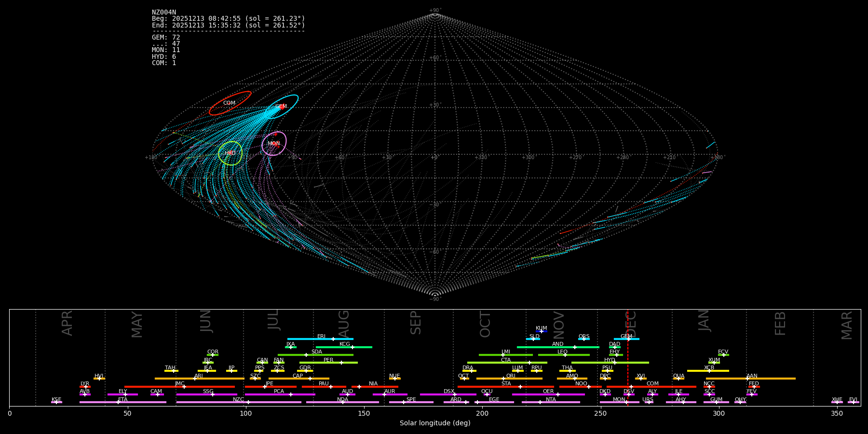Click the End: 20251213 15:35:32 line
Screen dimensions: 868x434
click(229, 25)
